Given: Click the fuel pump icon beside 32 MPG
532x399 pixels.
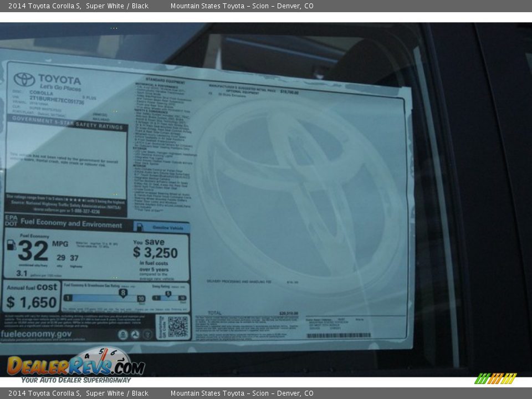Looking at the screenshot, I should [x=11, y=245].
